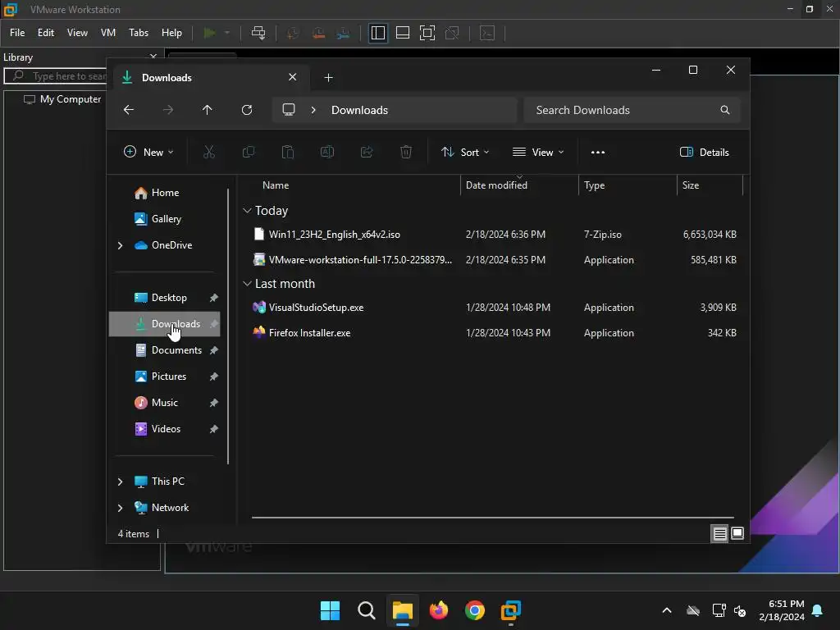
Task: Open Gallery in navigation pane
Action: pos(164,219)
